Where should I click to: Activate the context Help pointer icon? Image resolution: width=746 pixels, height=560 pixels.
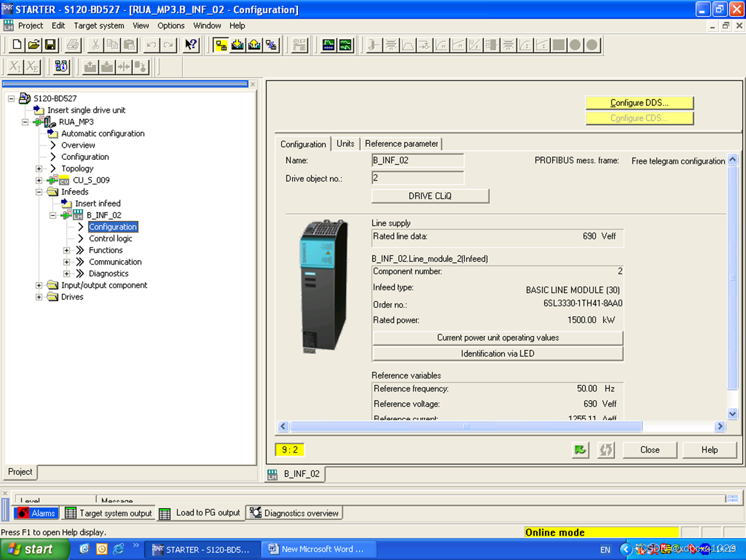(191, 45)
